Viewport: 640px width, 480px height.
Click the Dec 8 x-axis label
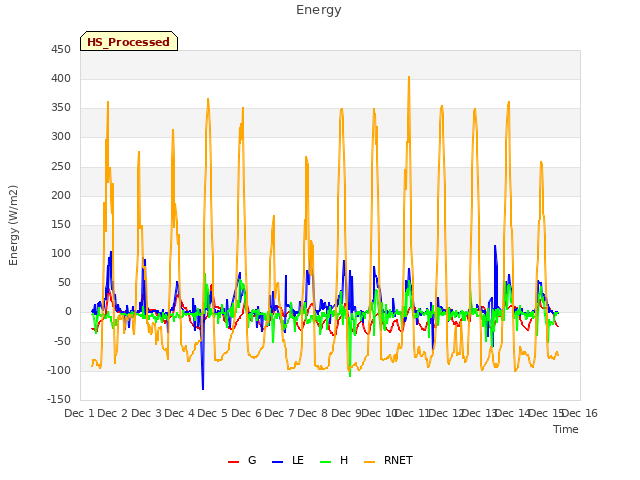[313, 413]
